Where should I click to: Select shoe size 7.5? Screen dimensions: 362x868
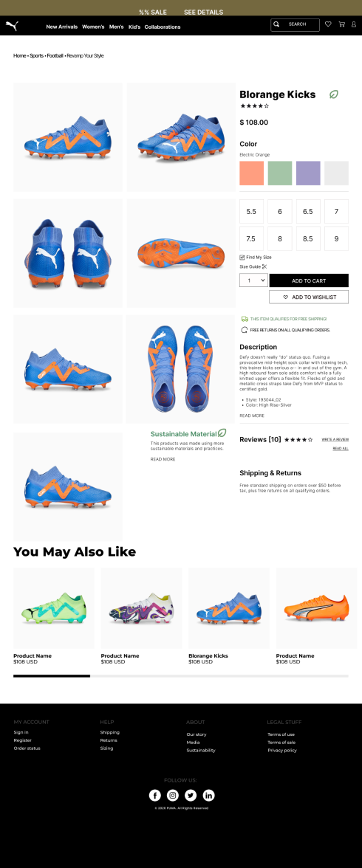pos(251,238)
